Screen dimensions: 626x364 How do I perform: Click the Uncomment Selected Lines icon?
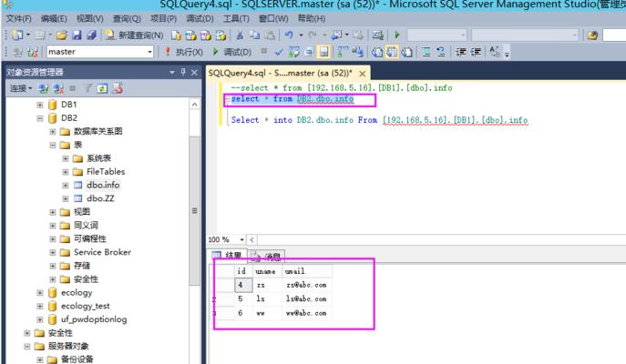441,52
